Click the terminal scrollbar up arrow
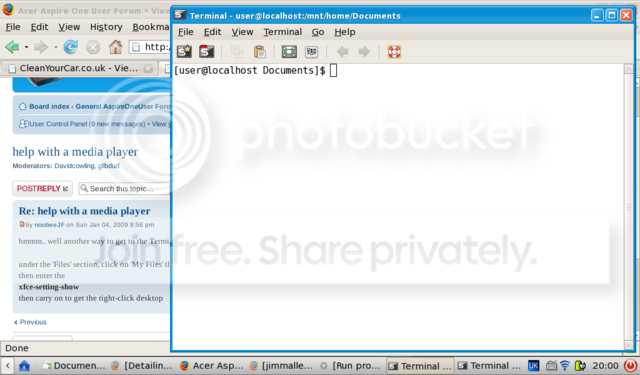 coord(629,69)
